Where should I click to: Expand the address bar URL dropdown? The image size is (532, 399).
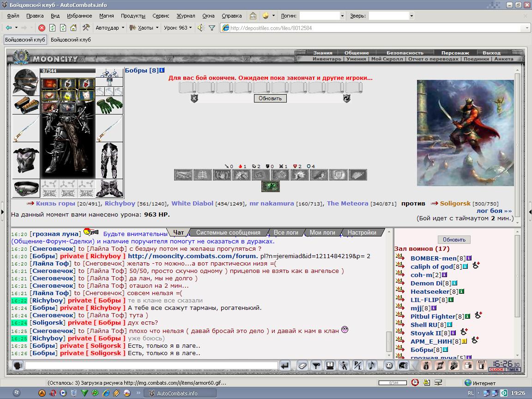tap(526, 28)
